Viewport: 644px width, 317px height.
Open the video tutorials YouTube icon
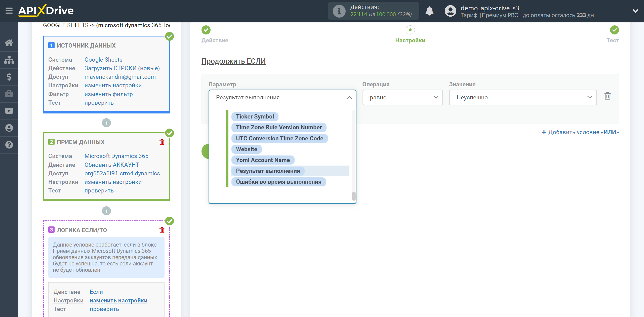click(9, 111)
